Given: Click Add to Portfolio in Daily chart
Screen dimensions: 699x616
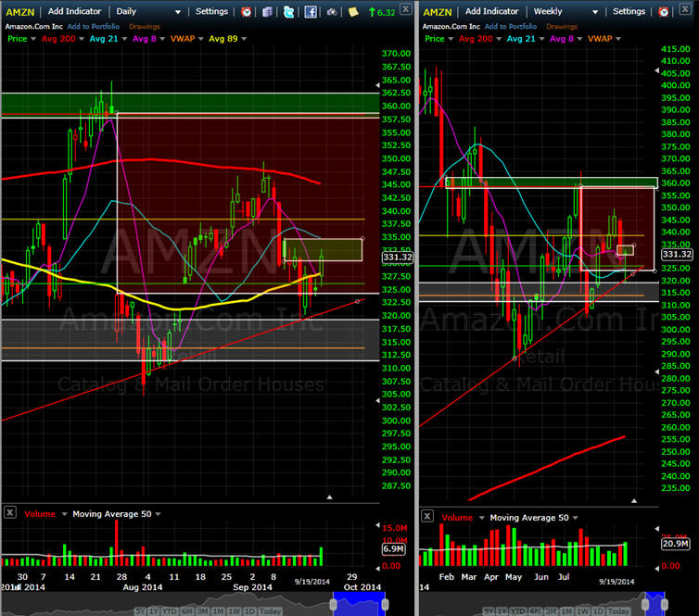Looking at the screenshot, I should pos(94,27).
